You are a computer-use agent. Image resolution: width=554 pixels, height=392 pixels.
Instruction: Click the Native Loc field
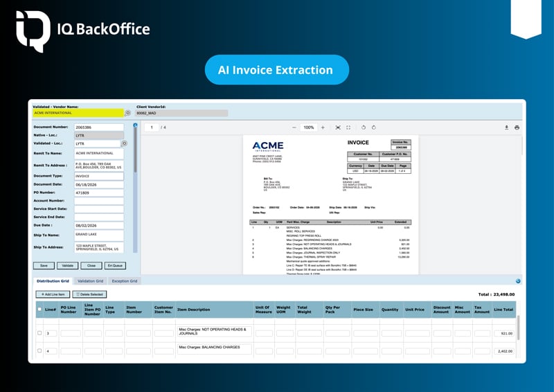click(x=99, y=135)
